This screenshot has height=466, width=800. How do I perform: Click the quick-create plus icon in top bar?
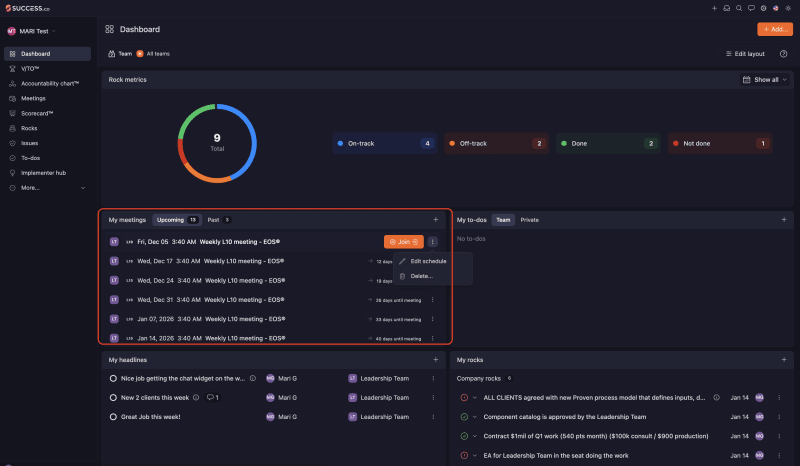click(714, 8)
